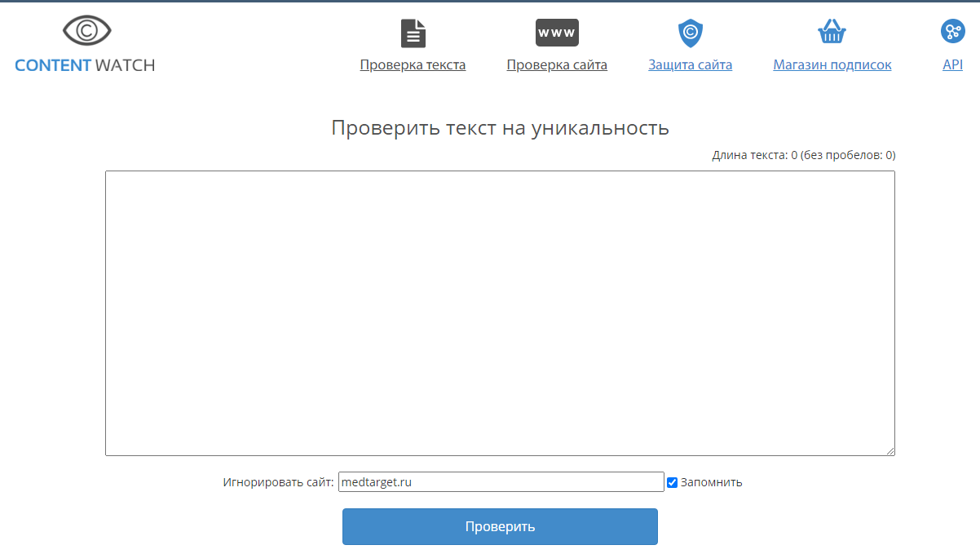Image resolution: width=980 pixels, height=554 pixels.
Task: Click the shopping basket icon above Магазин подписок
Action: [x=832, y=33]
